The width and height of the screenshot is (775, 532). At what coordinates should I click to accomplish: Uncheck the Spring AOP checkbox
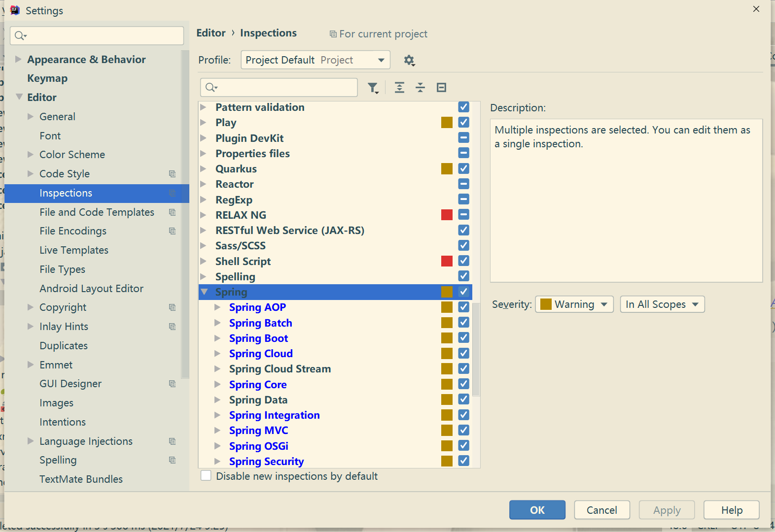tap(463, 307)
